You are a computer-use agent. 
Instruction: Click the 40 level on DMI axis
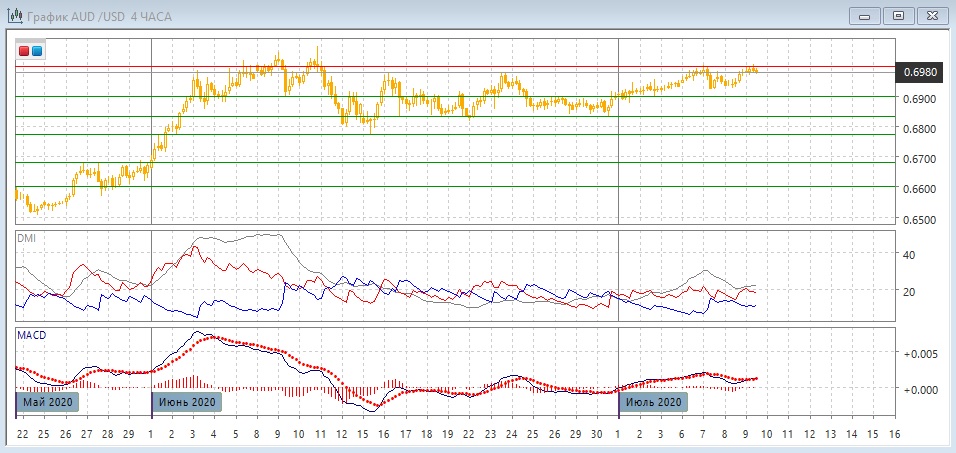tap(909, 255)
